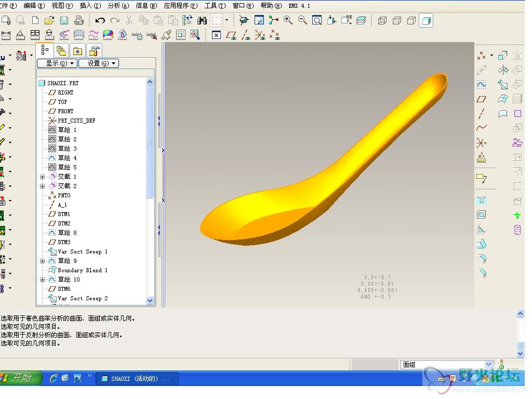
Task: Switch to the Folder Browser navigator tab
Action: [61, 51]
